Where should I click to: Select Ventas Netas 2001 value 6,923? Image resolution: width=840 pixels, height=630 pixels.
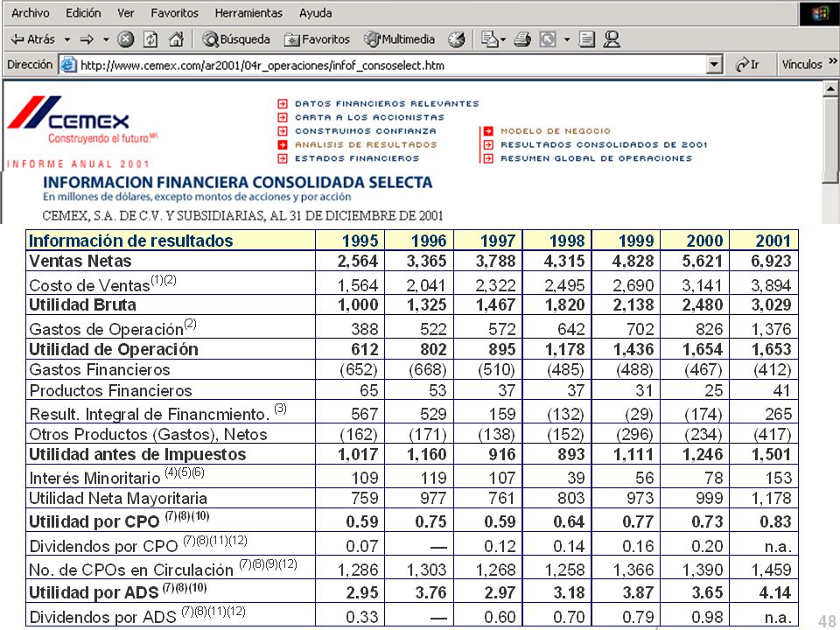tap(771, 261)
